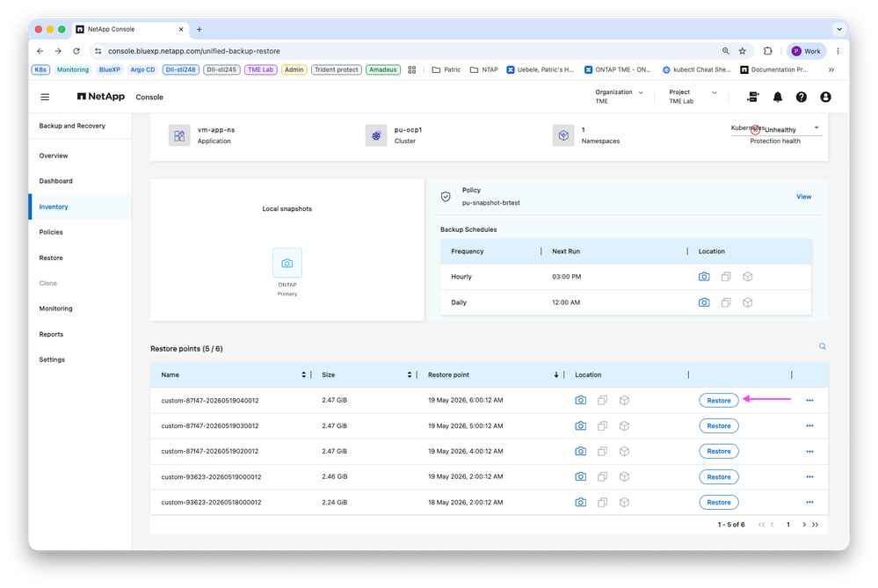Go to Policies in the sidebar
This screenshot has width=878, height=588.
[51, 232]
